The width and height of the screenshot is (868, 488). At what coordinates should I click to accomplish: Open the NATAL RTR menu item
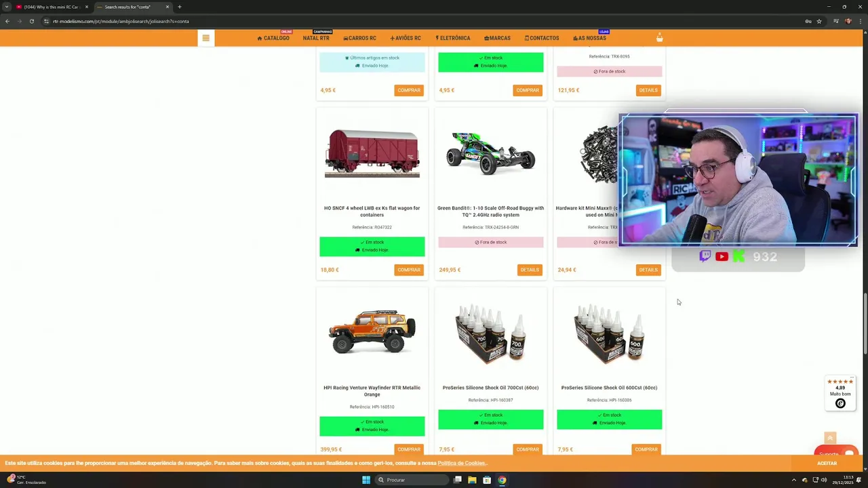click(x=316, y=38)
